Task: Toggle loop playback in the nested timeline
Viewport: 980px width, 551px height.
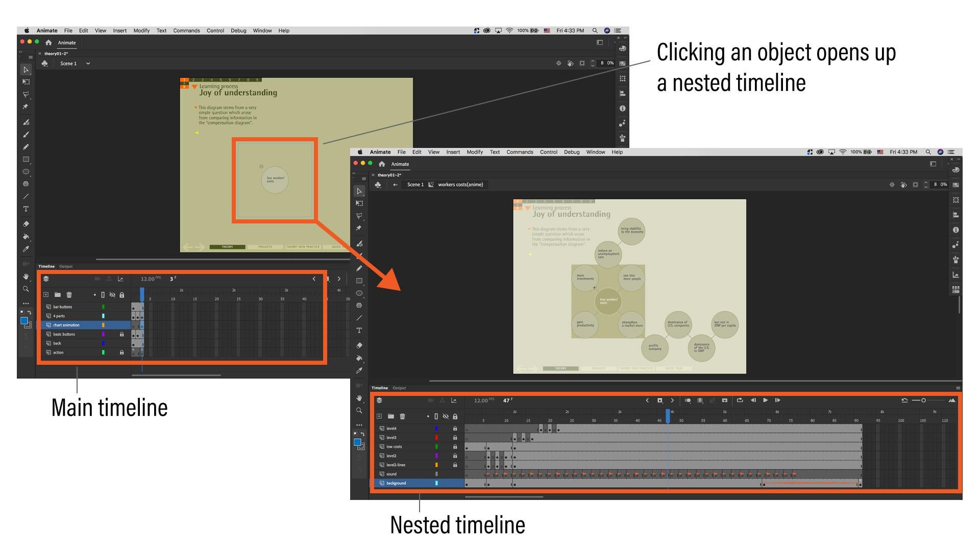Action: [x=740, y=400]
